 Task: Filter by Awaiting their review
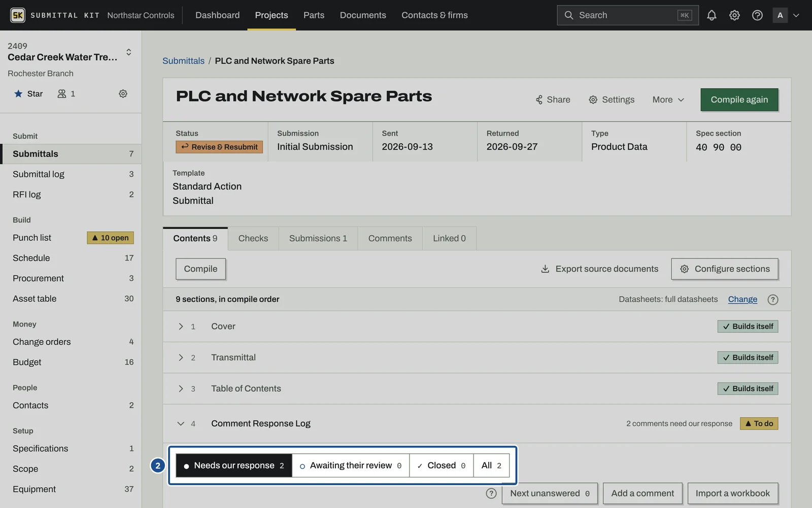pos(351,465)
